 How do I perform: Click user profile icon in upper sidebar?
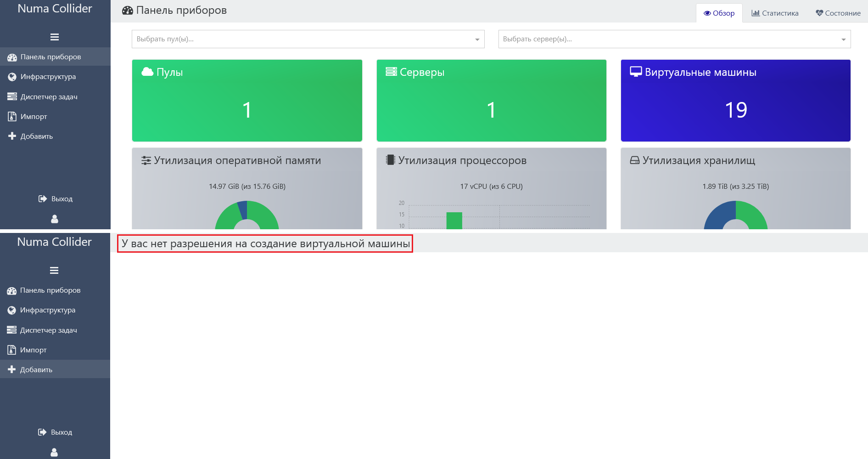point(55,219)
